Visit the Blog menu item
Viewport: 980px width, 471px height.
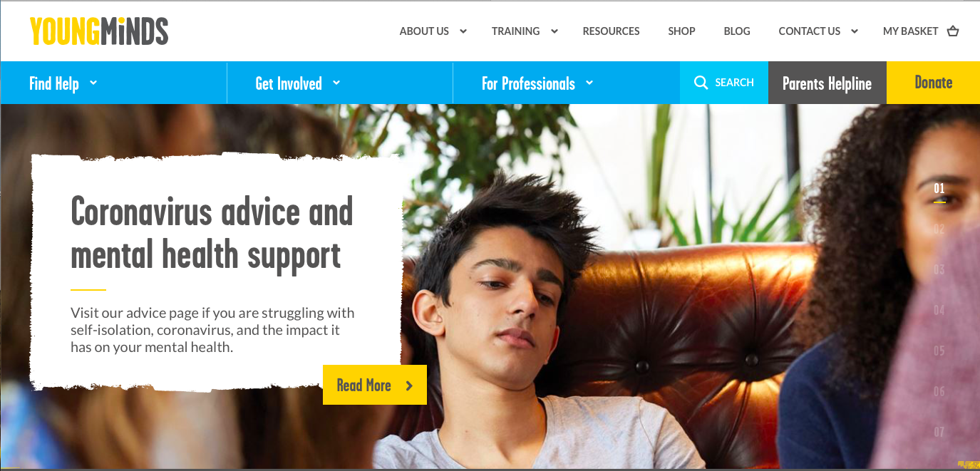[737, 31]
